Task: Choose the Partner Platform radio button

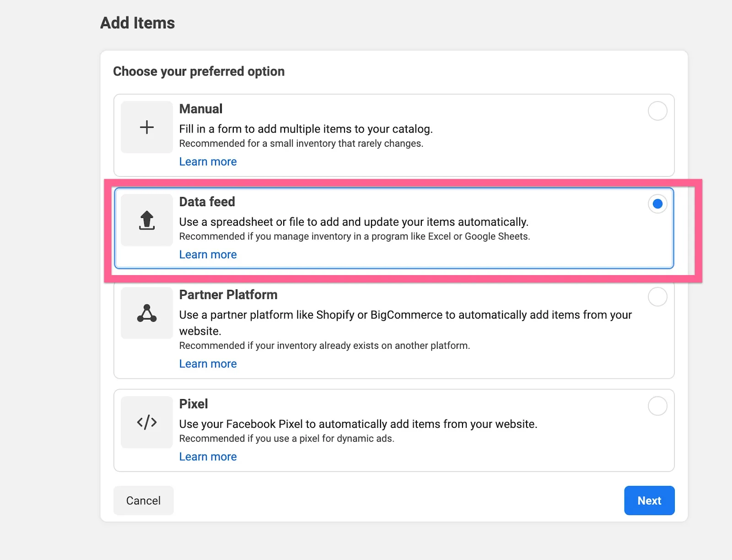Action: 657,297
